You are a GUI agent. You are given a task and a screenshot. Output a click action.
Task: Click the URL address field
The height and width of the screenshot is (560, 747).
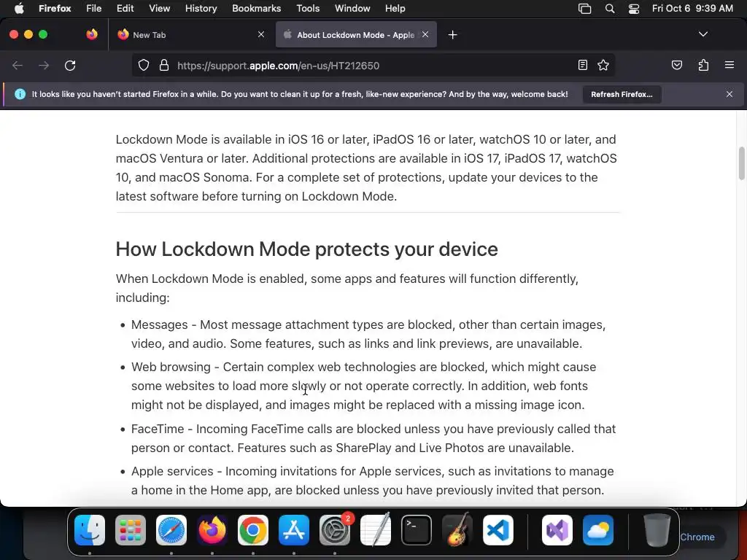(374, 65)
